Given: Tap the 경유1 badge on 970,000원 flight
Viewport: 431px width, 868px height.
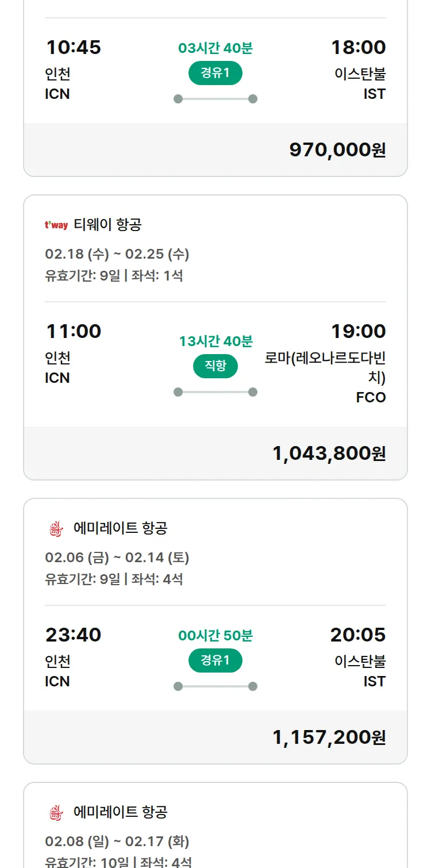Looking at the screenshot, I should click(215, 73).
